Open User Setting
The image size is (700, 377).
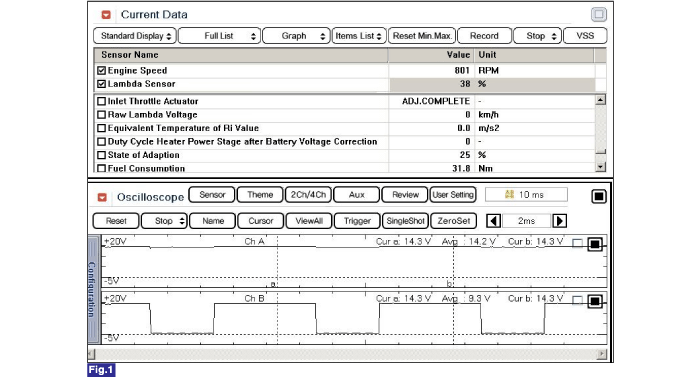453,195
